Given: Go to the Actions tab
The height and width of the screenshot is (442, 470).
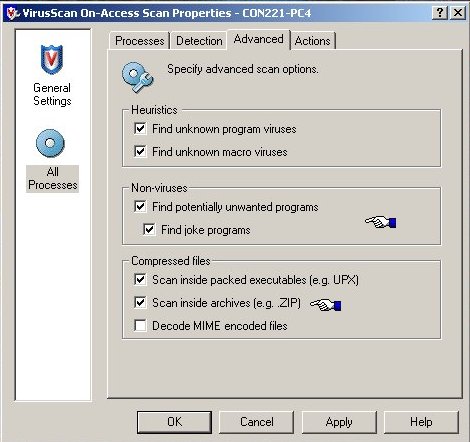Looking at the screenshot, I should 312,41.
